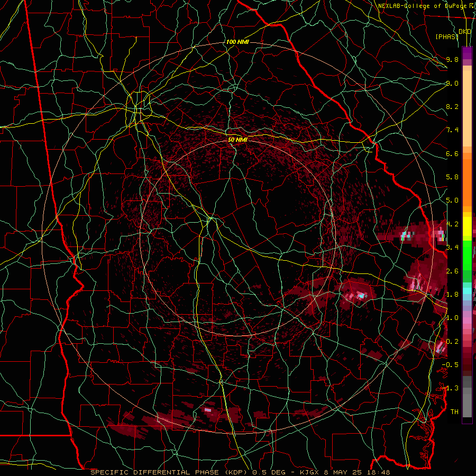This screenshot has width=476, height=476.
Task: Click the 5.0 value on the legend
Action: [452, 200]
